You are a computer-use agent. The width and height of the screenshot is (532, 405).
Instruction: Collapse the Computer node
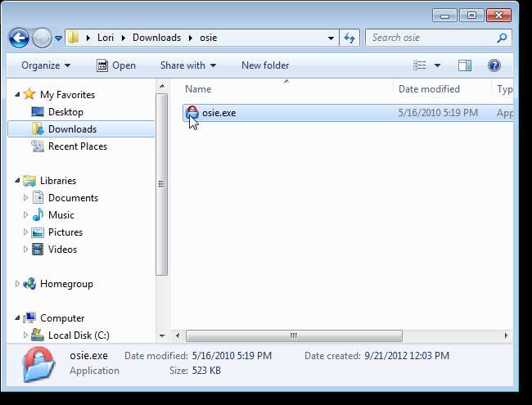tap(17, 318)
